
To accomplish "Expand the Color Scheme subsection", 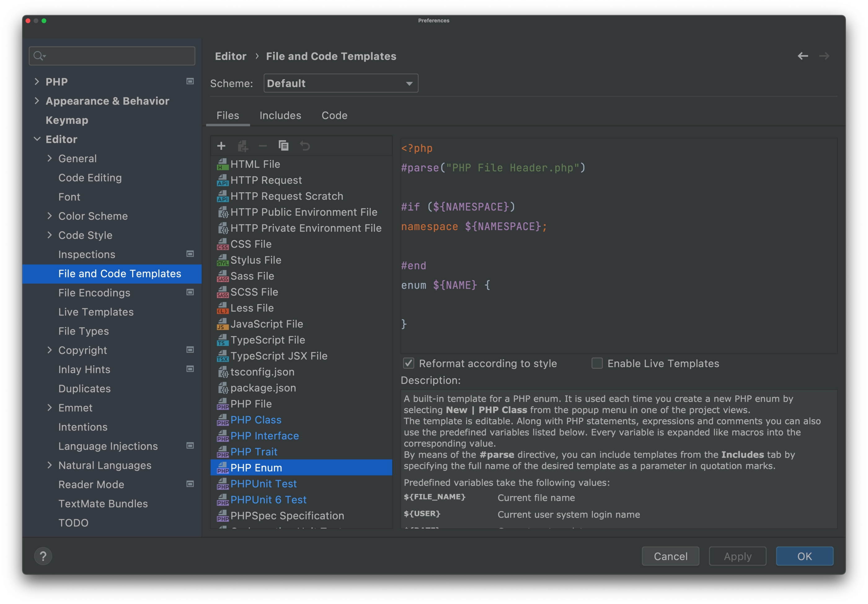I will (x=50, y=215).
